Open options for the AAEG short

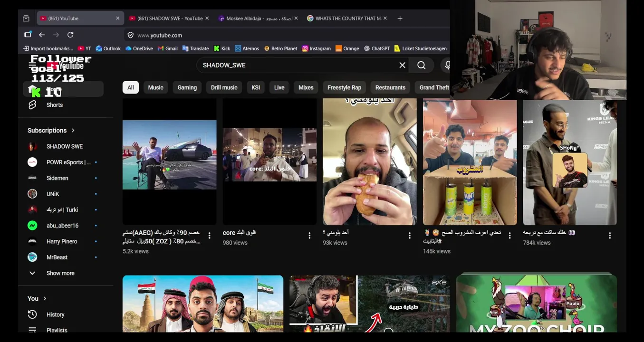(209, 236)
